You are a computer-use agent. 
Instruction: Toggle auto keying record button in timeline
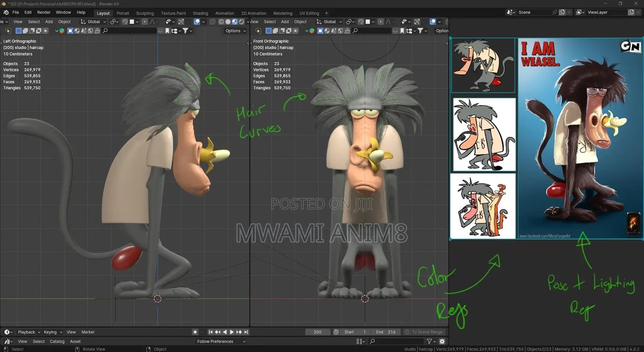click(195, 332)
